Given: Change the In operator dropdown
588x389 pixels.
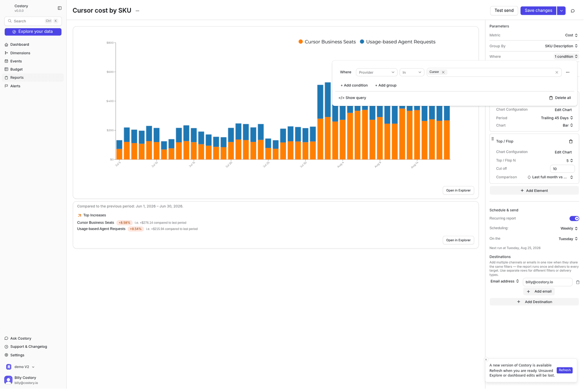Looking at the screenshot, I should tap(412, 72).
